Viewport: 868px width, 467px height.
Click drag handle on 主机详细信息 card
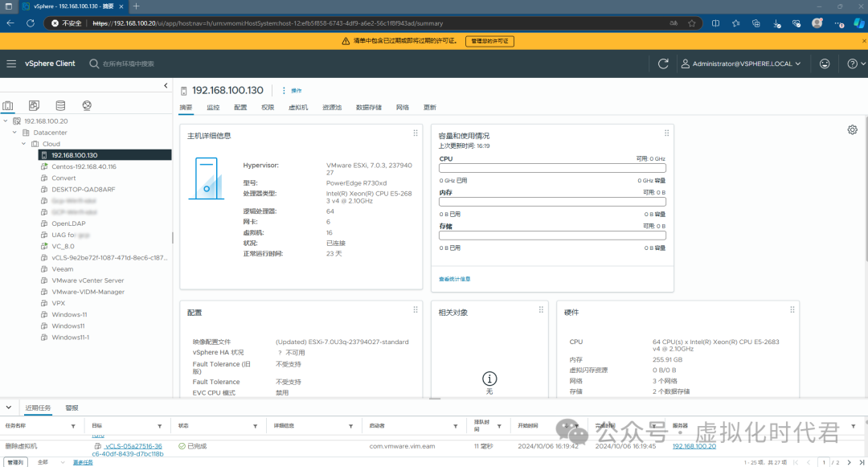click(416, 133)
